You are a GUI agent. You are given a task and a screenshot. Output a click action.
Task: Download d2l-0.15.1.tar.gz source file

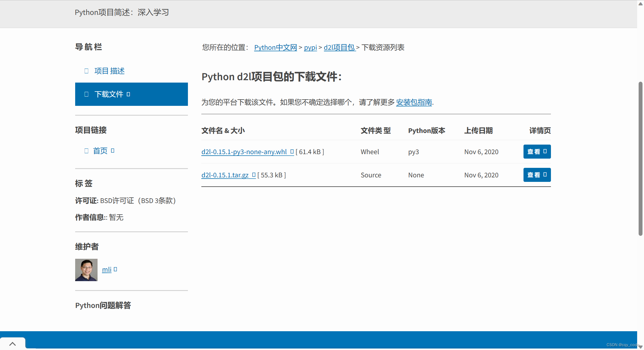pyautogui.click(x=225, y=175)
